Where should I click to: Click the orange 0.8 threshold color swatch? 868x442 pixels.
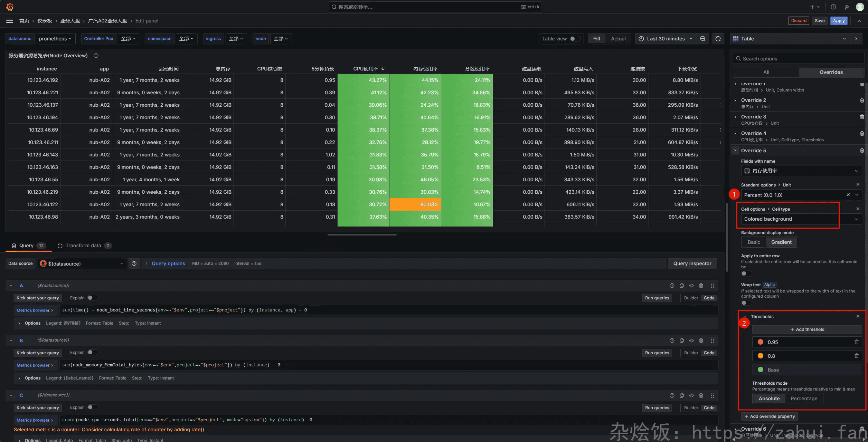click(760, 356)
